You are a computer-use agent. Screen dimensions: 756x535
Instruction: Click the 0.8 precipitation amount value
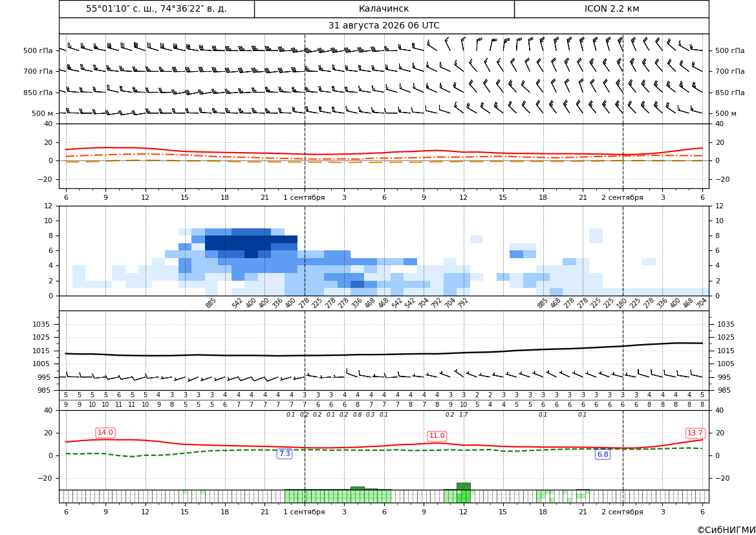[357, 415]
